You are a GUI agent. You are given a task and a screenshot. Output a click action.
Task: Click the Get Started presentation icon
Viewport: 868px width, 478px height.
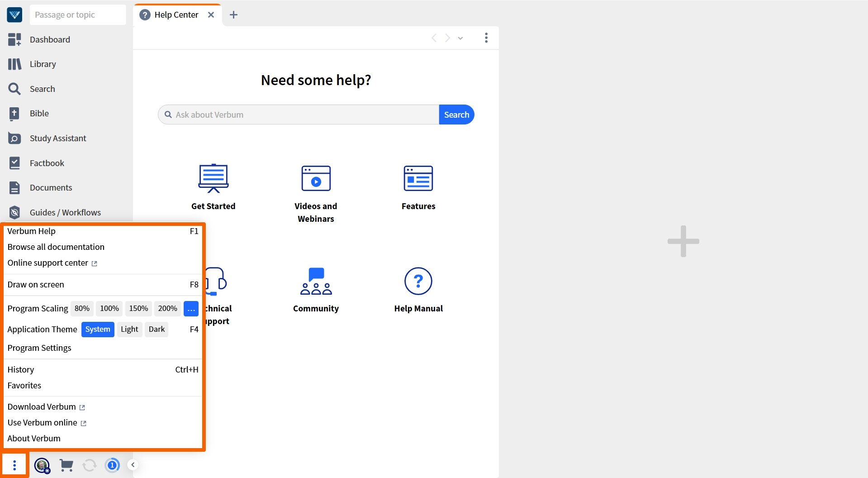coord(213,178)
